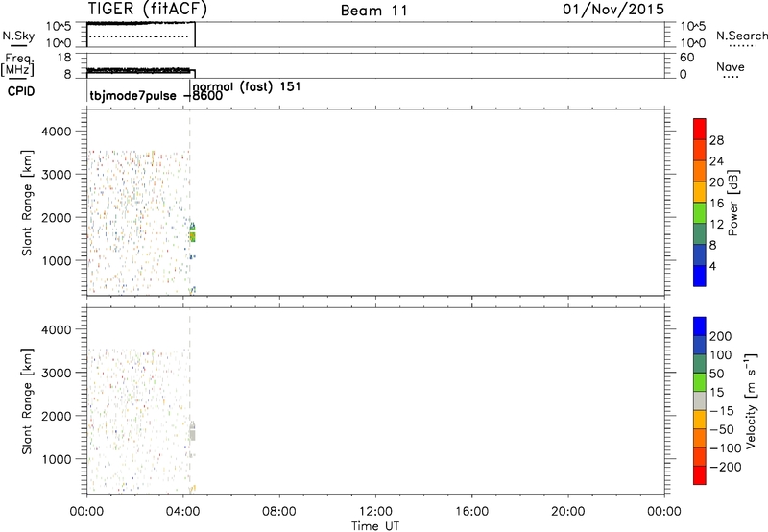Image resolution: width=768 pixels, height=532 pixels.
Task: Click the 200 label on Velocity colorbar
Action: tap(721, 336)
